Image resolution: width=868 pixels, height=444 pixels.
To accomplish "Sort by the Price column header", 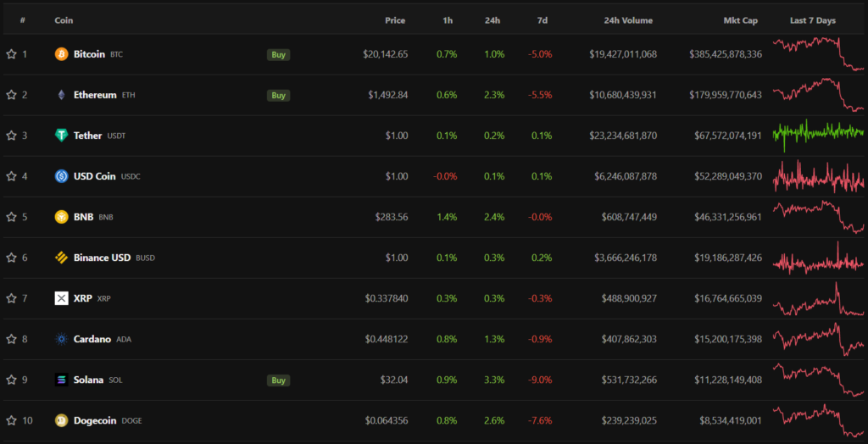I will (395, 20).
